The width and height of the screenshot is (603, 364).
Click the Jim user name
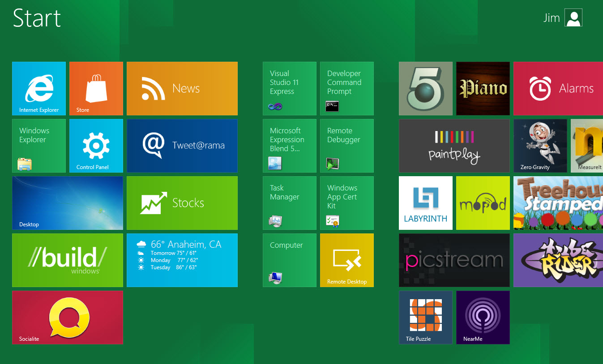552,18
